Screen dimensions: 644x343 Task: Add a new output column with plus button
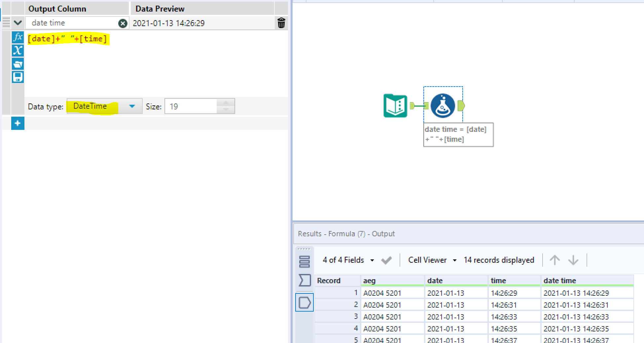point(18,123)
